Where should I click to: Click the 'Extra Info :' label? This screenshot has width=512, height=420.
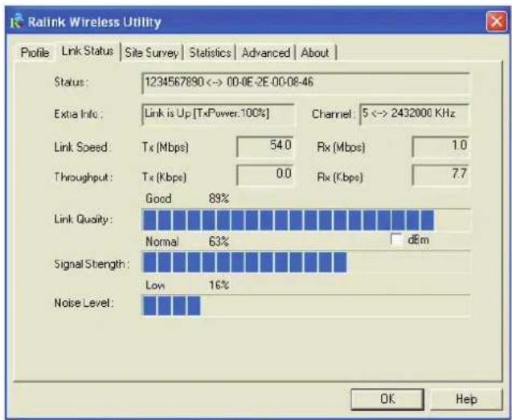coord(79,114)
